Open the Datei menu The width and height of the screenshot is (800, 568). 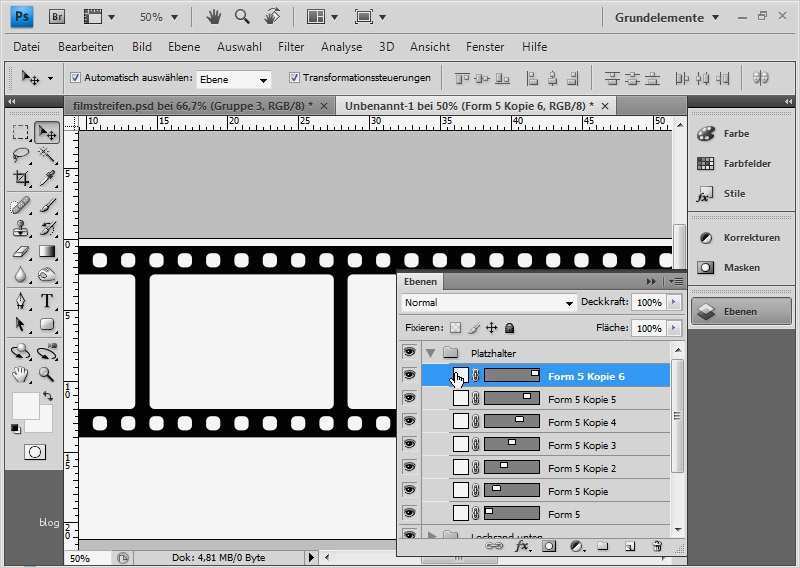pos(27,47)
